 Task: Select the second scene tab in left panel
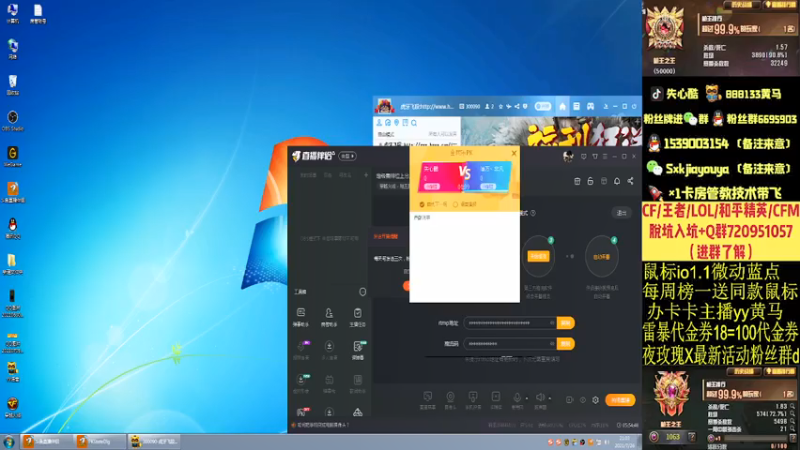click(x=328, y=175)
